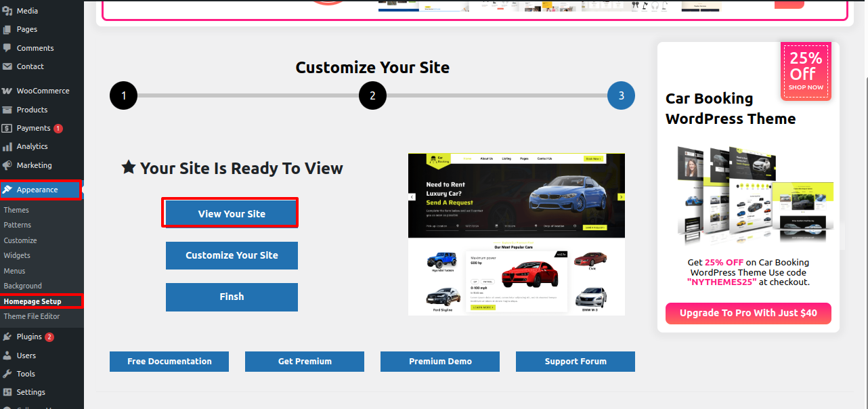The image size is (868, 409).
Task: Click the Appearance paintbrush icon
Action: pos(7,190)
